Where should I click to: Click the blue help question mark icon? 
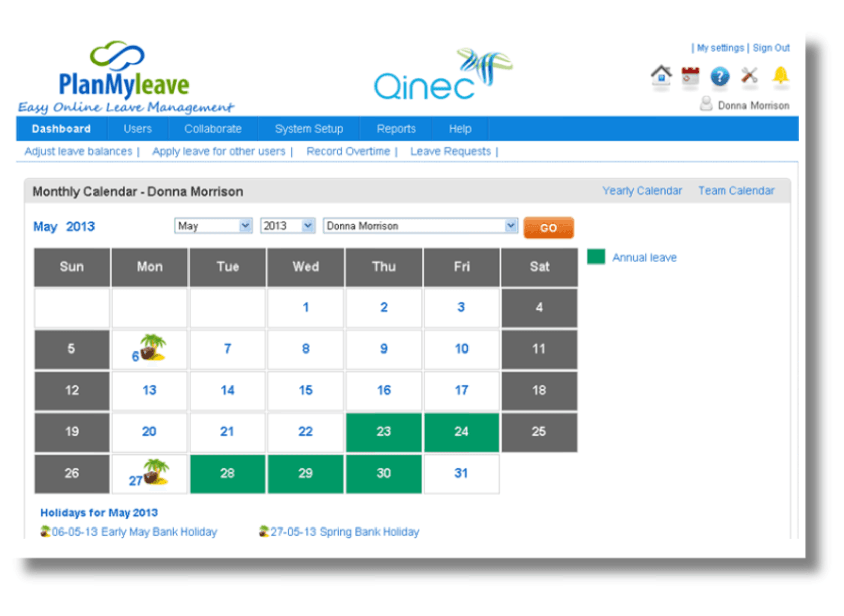pyautogui.click(x=720, y=77)
